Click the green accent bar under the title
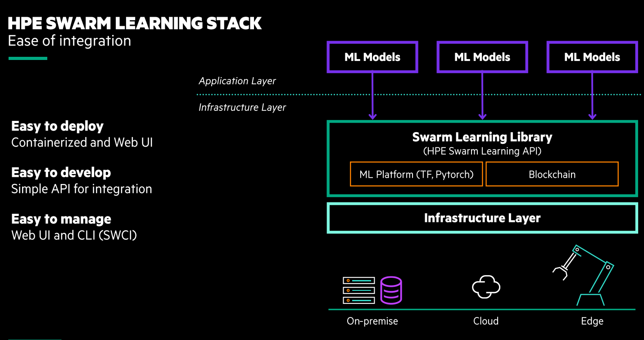This screenshot has width=644, height=340. 28,58
